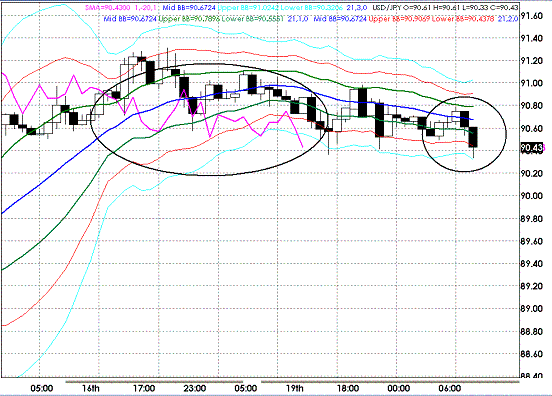
Task: Click the highlighted 90.43 current price tag
Action: point(532,148)
